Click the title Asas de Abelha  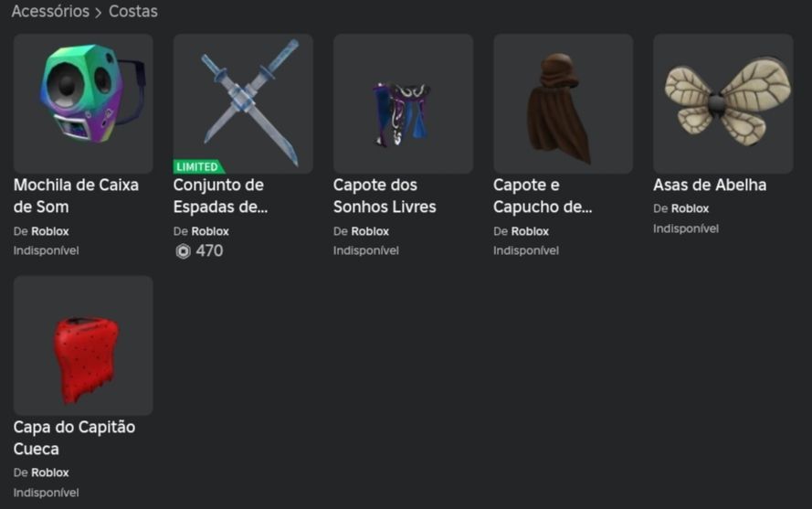tap(710, 185)
